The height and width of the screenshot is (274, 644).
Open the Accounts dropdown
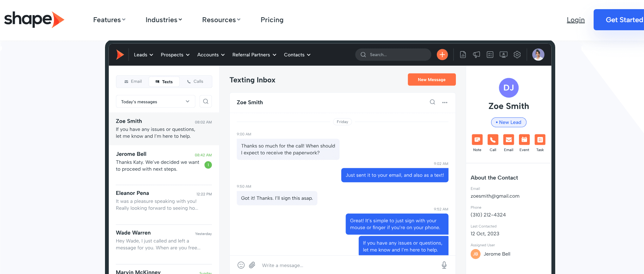pyautogui.click(x=211, y=55)
